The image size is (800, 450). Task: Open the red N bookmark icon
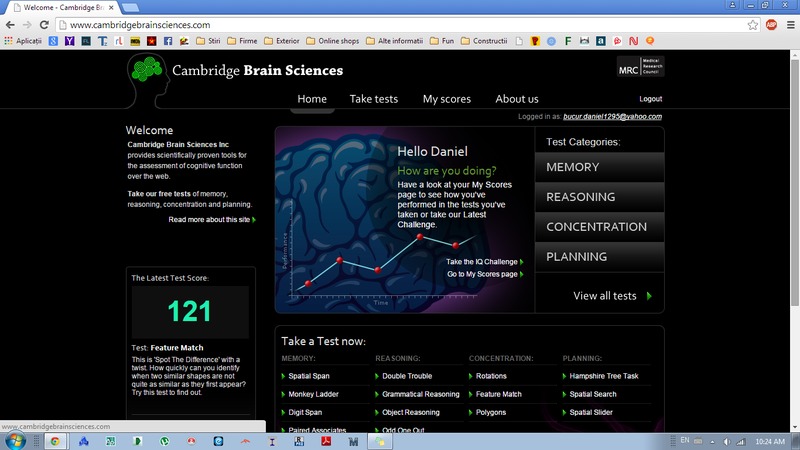[x=633, y=41]
